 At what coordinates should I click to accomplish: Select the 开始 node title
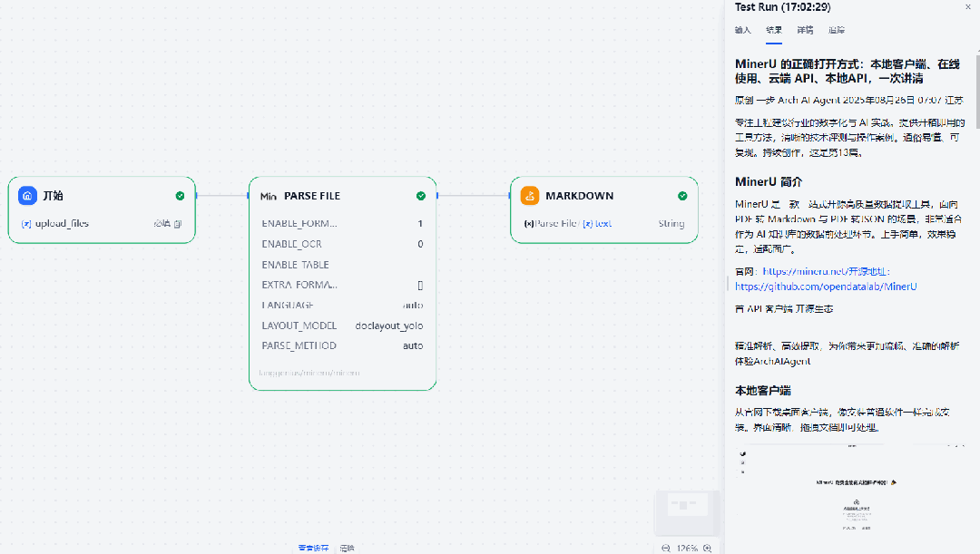(54, 196)
